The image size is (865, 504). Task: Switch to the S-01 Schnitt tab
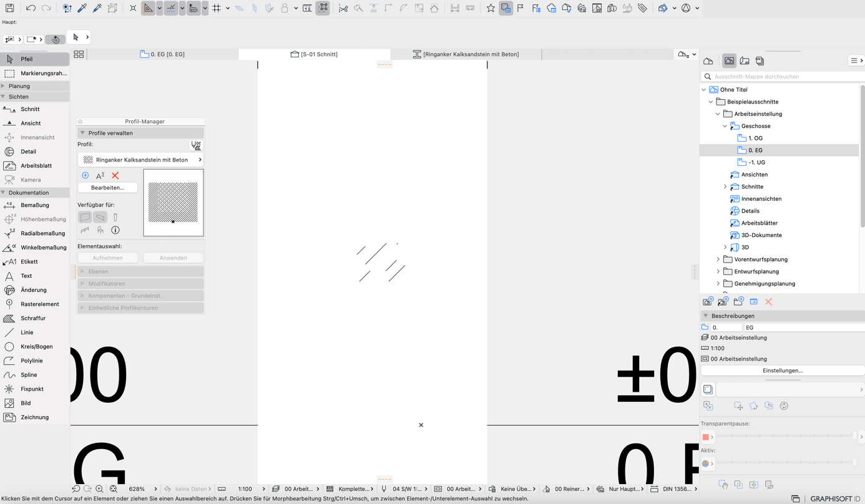pos(314,54)
